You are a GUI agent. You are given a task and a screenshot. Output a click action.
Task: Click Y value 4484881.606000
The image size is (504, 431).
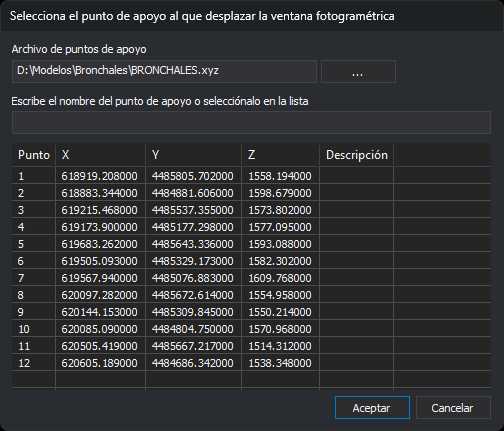pos(193,193)
